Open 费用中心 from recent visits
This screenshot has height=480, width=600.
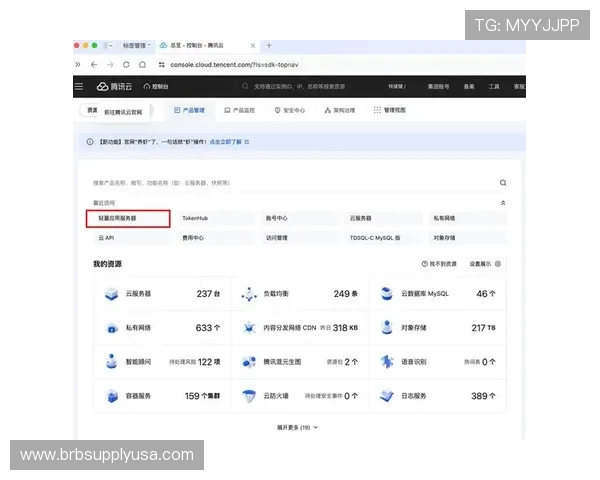(216, 238)
